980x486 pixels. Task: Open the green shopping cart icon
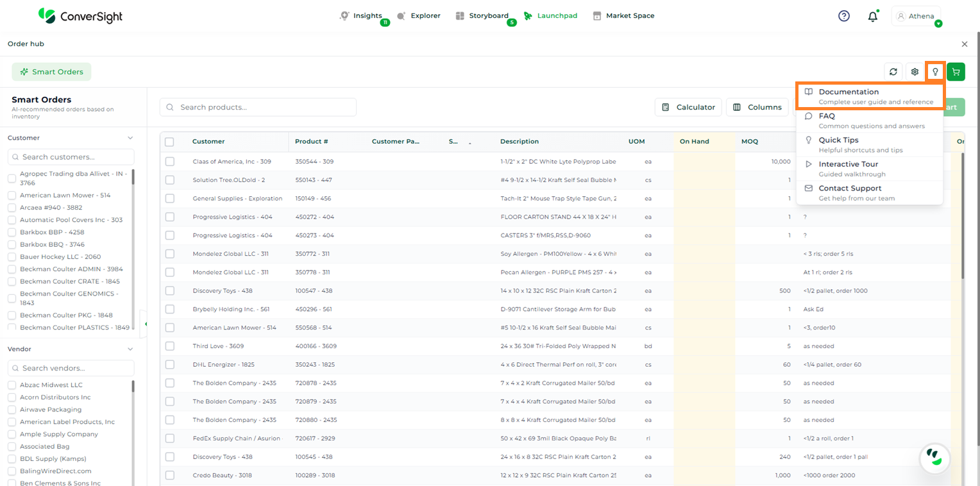[956, 72]
